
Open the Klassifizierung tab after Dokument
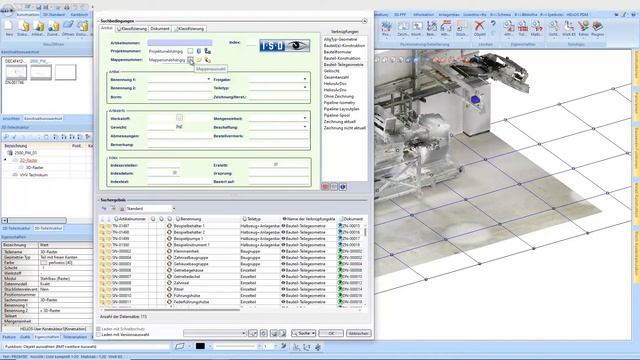tap(189, 29)
